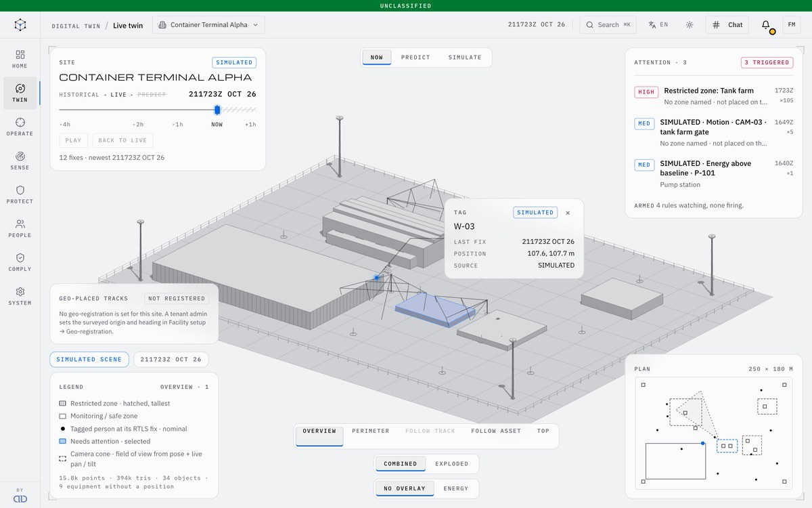Select NO OVERLAY option
The width and height of the screenshot is (812, 508).
coord(405,488)
